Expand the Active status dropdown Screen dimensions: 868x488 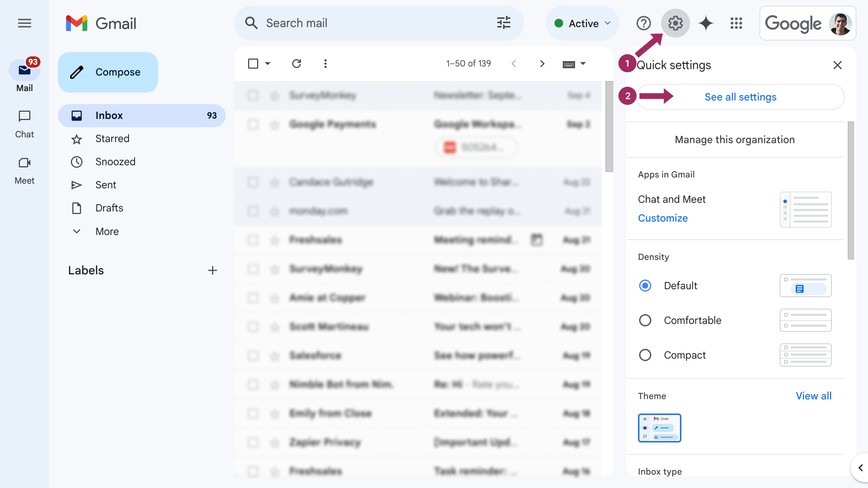point(582,23)
